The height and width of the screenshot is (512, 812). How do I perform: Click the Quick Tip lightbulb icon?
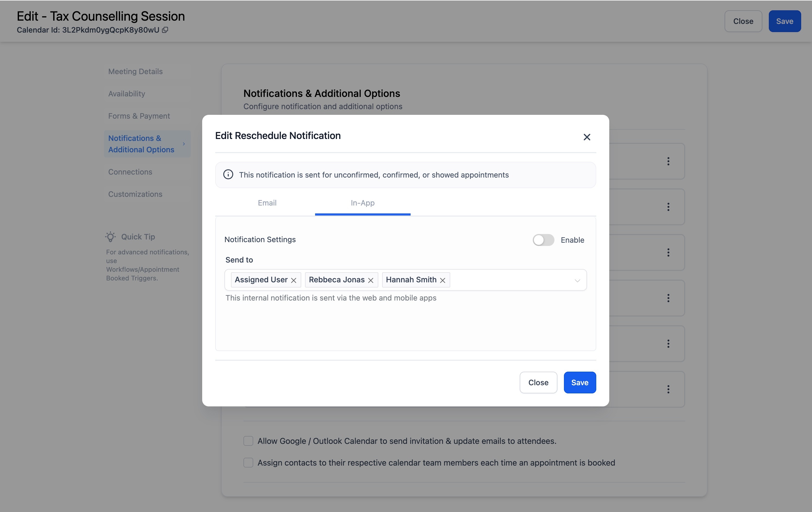tap(110, 237)
